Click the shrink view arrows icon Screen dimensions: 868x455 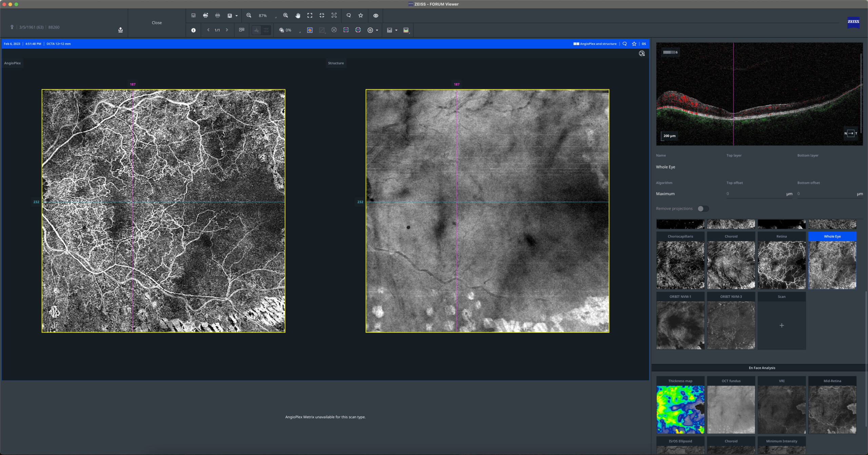click(x=322, y=16)
